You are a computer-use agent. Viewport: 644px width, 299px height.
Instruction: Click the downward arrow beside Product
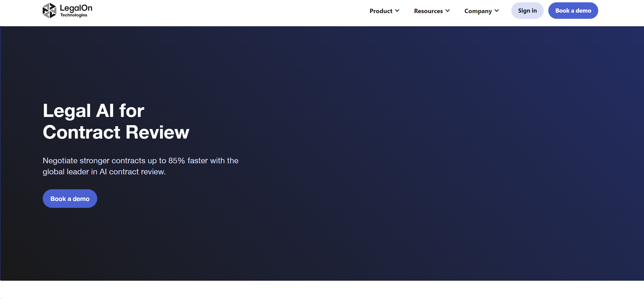coord(397,11)
